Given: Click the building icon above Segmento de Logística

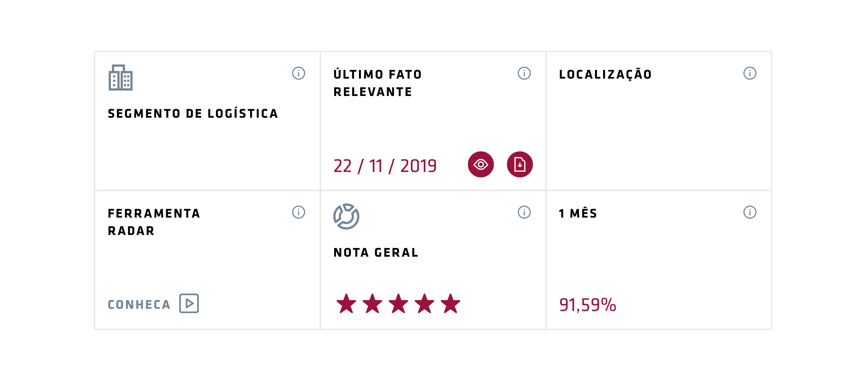Looking at the screenshot, I should coord(121,78).
